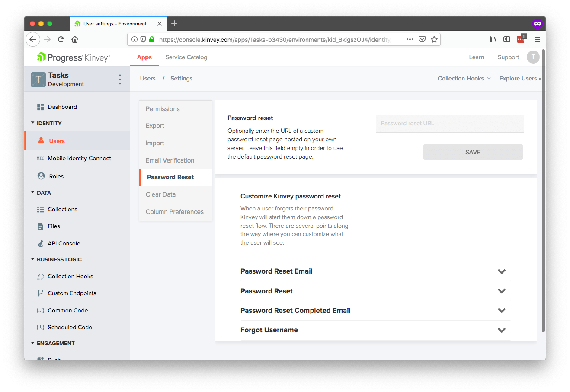Click the Dashboard icon in sidebar
Viewport: 570px width, 392px height.
(41, 107)
